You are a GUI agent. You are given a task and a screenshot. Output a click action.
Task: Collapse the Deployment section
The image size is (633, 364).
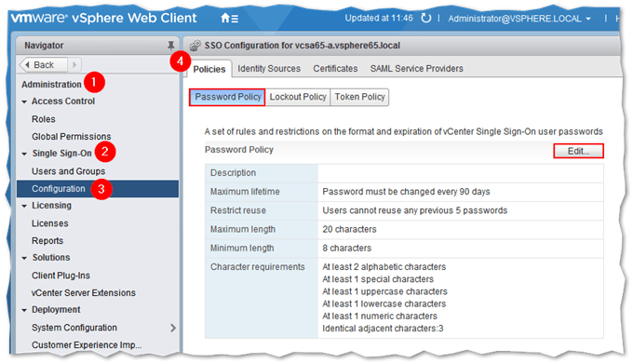pyautogui.click(x=24, y=310)
